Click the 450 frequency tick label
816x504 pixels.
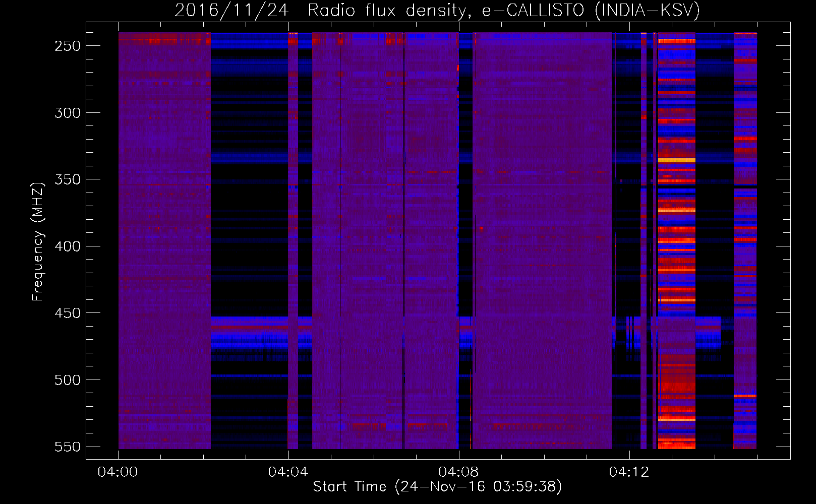click(68, 313)
